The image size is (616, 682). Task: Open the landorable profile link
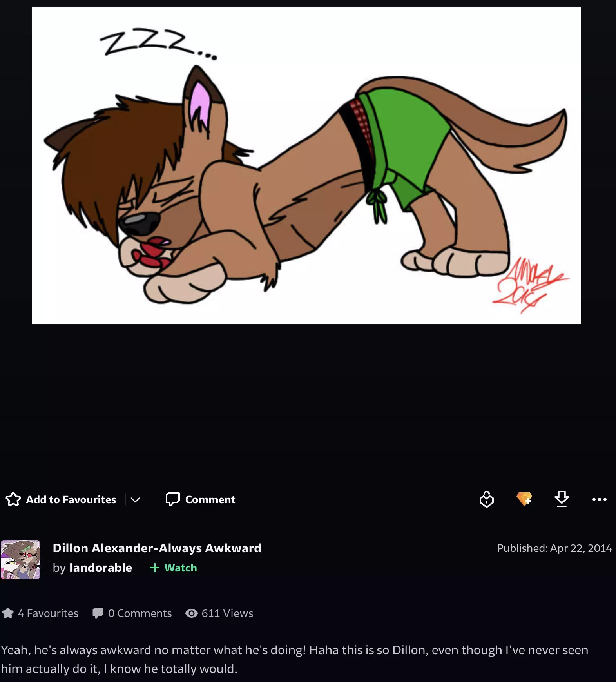[x=101, y=568]
